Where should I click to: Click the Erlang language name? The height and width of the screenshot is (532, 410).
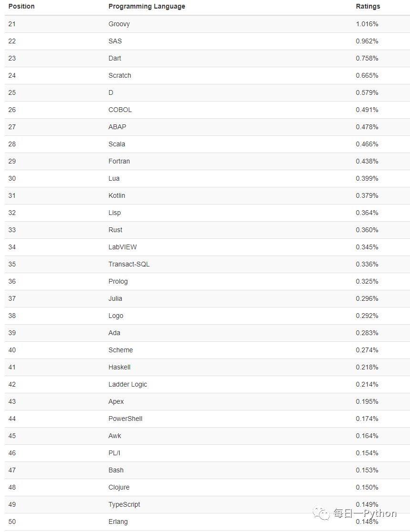tap(118, 522)
